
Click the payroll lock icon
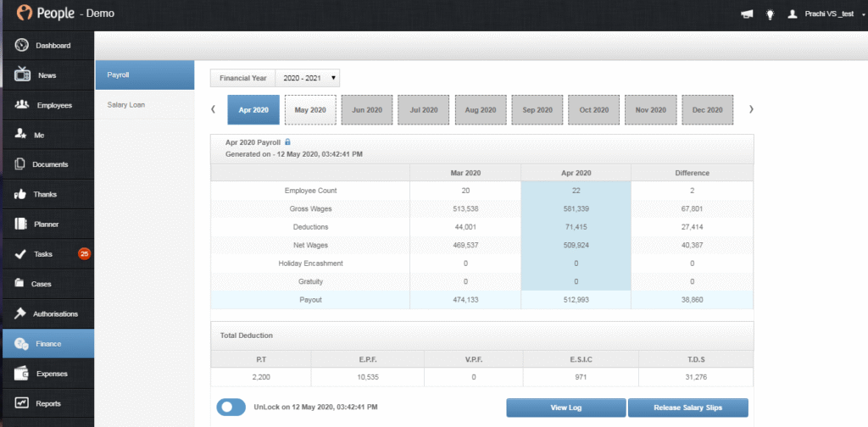pyautogui.click(x=287, y=142)
